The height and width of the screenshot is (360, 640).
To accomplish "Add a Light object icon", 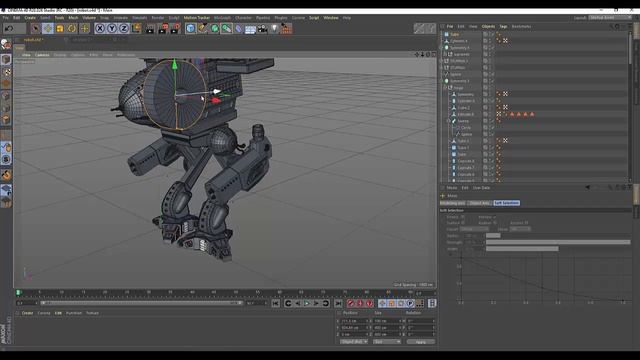I will click(274, 28).
